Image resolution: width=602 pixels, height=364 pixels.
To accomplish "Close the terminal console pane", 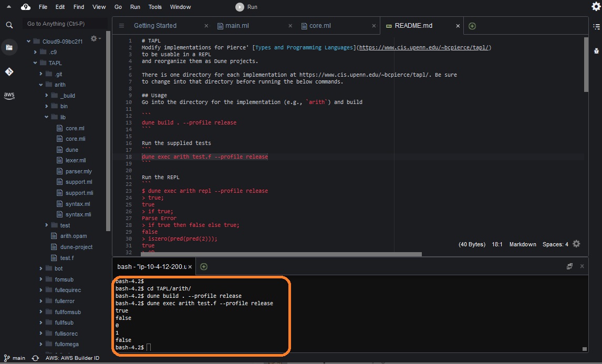I will click(x=582, y=266).
